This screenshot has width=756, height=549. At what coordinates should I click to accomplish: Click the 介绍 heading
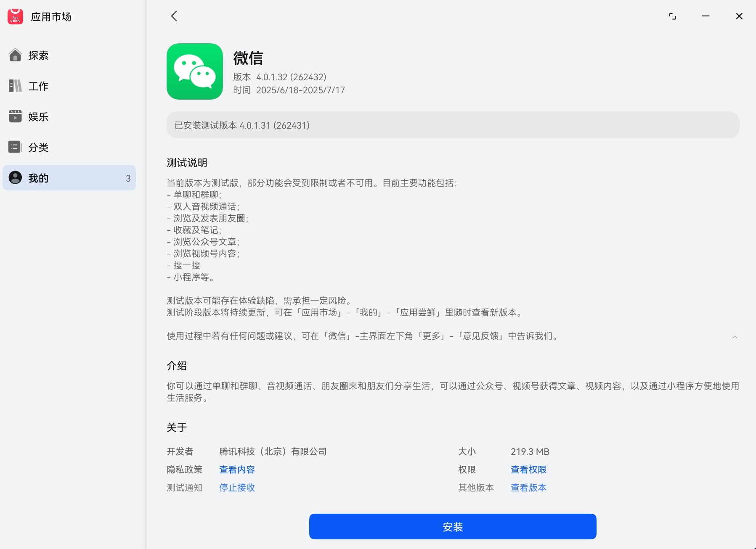pos(177,366)
